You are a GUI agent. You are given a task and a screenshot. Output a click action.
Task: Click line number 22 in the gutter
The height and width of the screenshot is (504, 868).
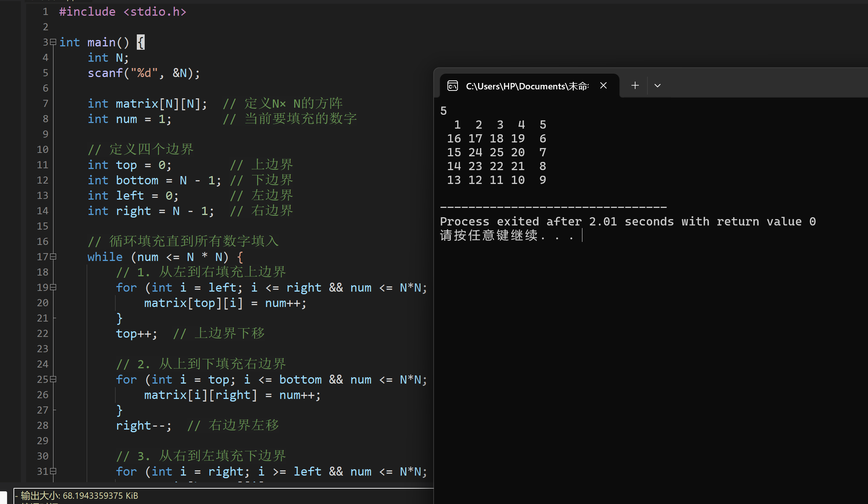click(x=43, y=334)
